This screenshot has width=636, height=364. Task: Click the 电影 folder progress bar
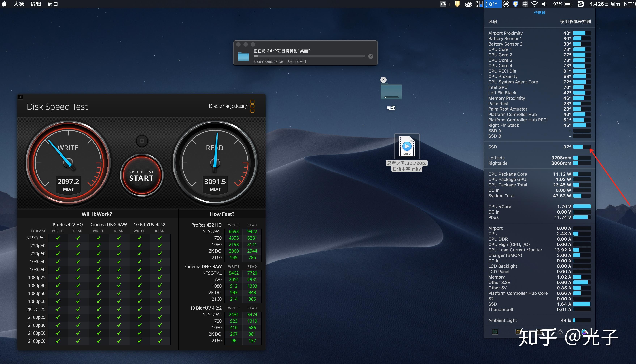[391, 97]
